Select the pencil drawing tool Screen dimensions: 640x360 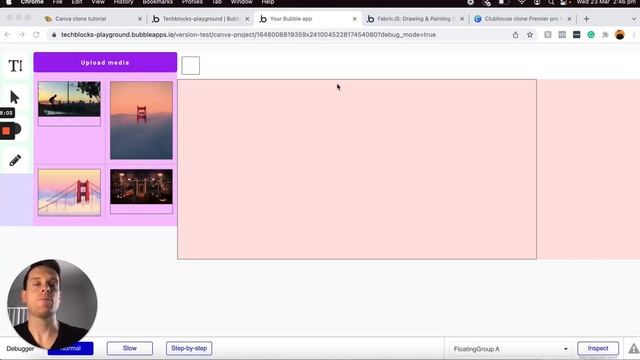click(15, 160)
